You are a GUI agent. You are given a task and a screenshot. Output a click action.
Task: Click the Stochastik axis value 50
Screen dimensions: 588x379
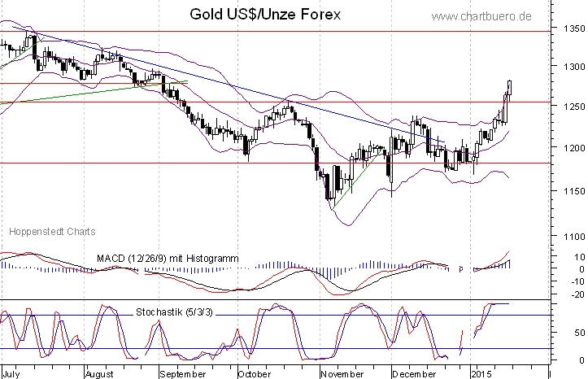tap(580, 333)
